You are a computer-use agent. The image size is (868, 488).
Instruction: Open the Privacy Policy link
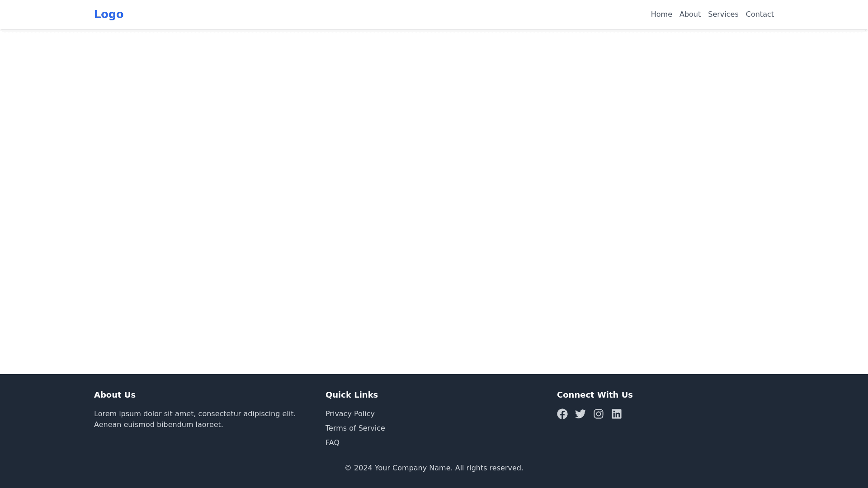click(x=350, y=414)
